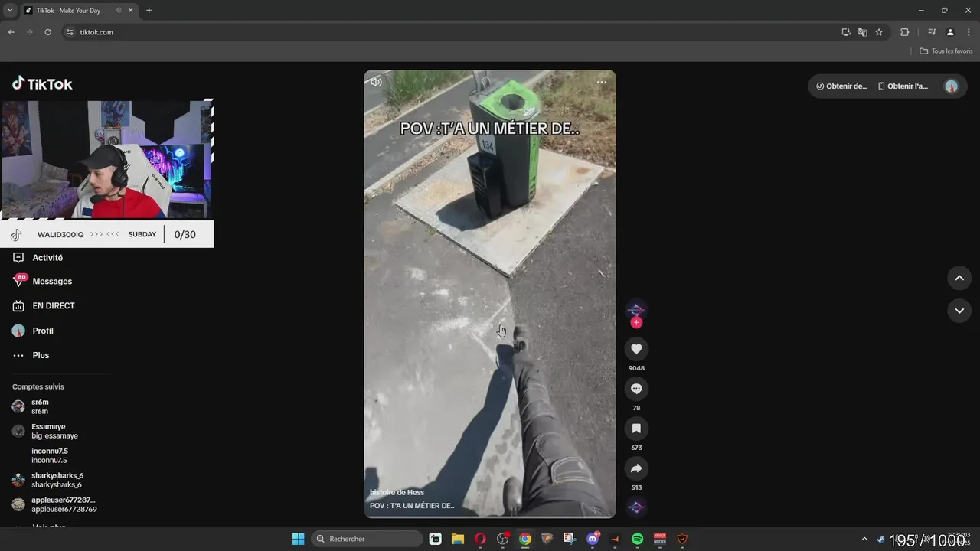The image size is (980, 551).
Task: Open Activité in the sidebar
Action: [x=47, y=258]
